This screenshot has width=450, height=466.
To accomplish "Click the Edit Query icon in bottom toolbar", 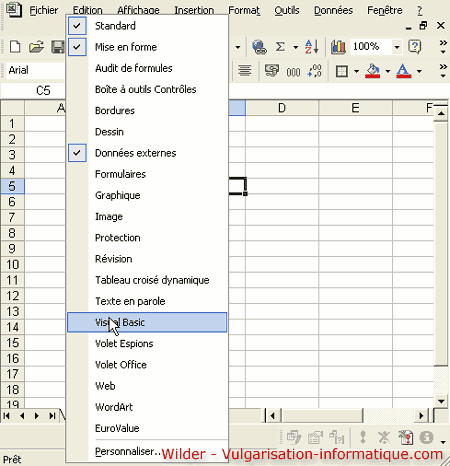I will point(294,437).
